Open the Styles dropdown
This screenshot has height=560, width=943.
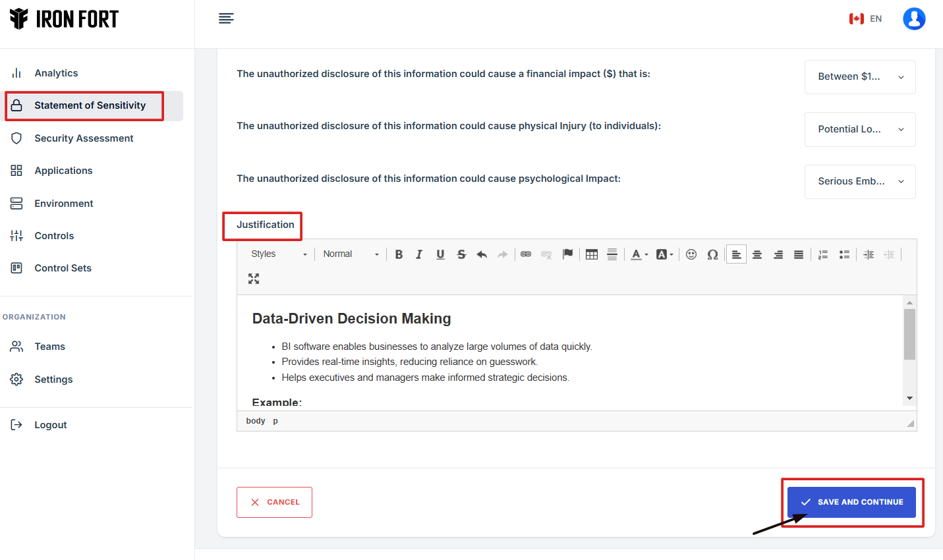(x=278, y=254)
